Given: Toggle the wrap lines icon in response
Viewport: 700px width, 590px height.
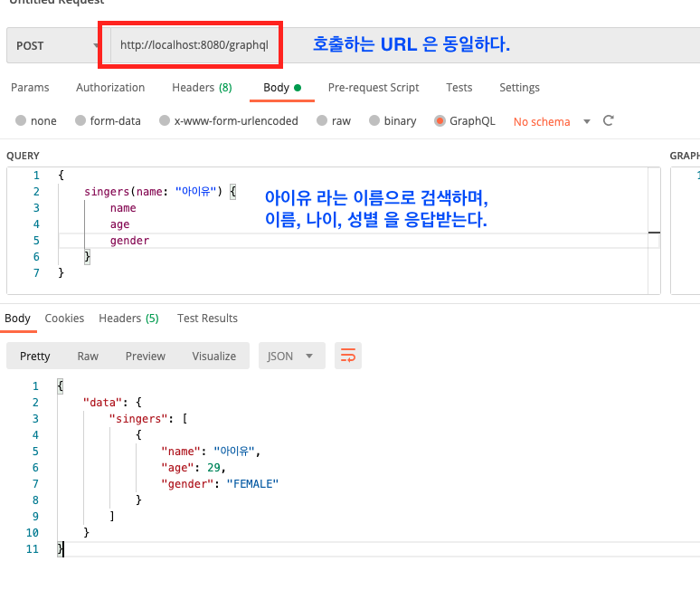Looking at the screenshot, I should tap(348, 356).
